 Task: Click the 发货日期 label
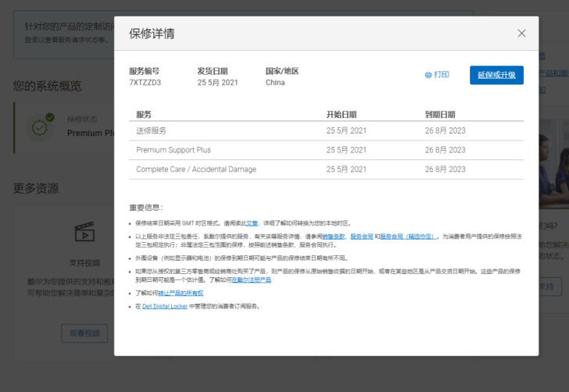pyautogui.click(x=213, y=71)
